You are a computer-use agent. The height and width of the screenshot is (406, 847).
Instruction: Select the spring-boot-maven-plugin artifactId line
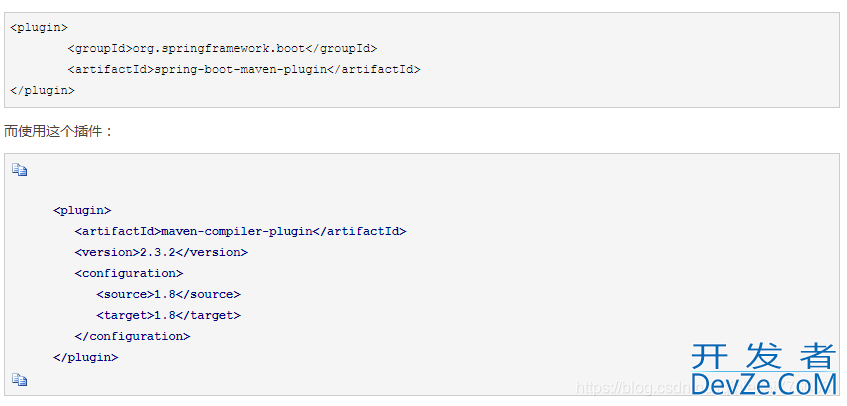pyautogui.click(x=244, y=70)
